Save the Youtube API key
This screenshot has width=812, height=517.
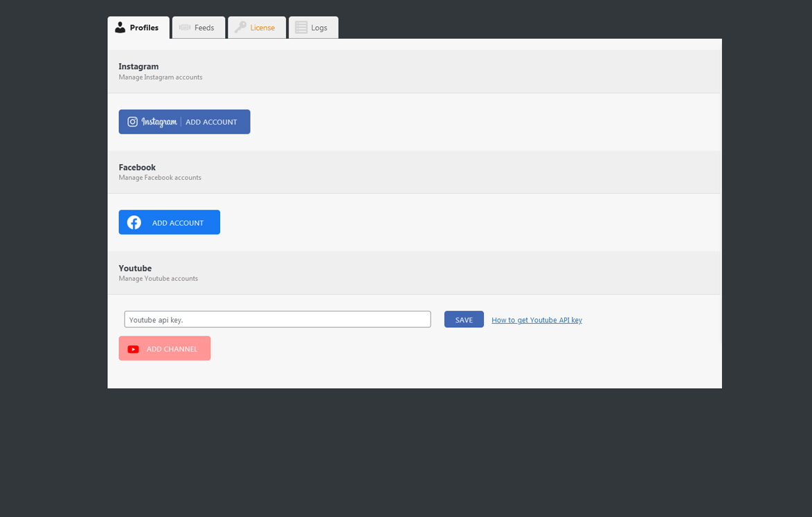tap(464, 319)
